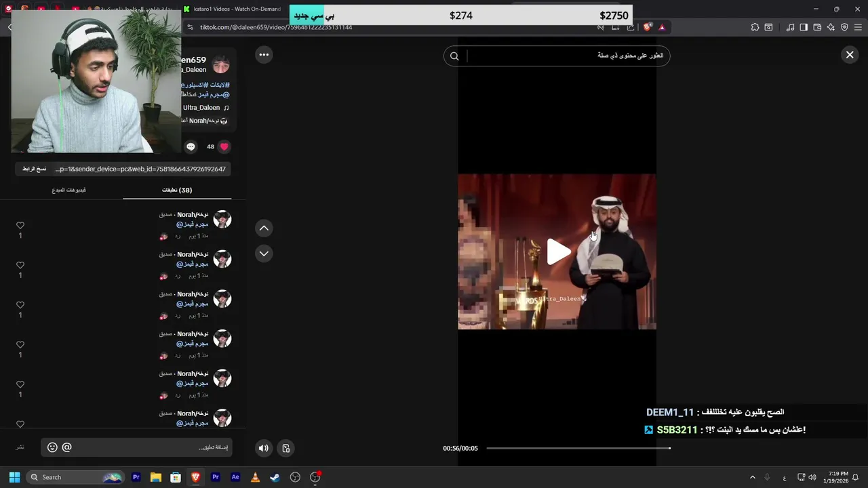Viewport: 868px width, 488px height.
Task: Open the first Premiere Pro taskbar icon
Action: (136, 477)
